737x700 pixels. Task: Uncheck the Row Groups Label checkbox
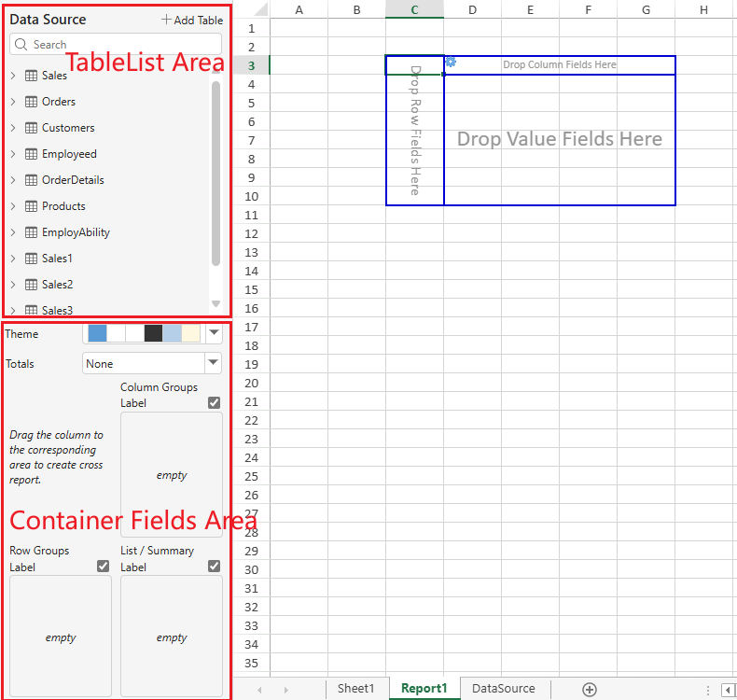coord(103,566)
